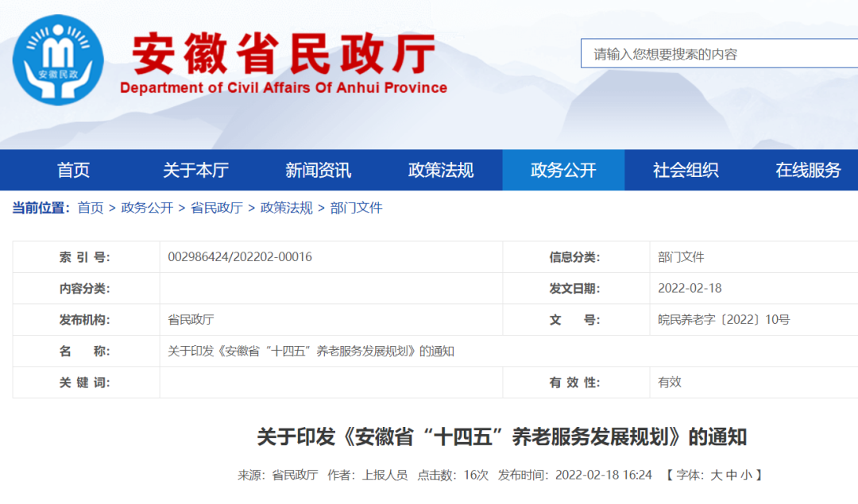
Task: Click 首页 in the breadcrumb trail
Action: click(x=91, y=208)
